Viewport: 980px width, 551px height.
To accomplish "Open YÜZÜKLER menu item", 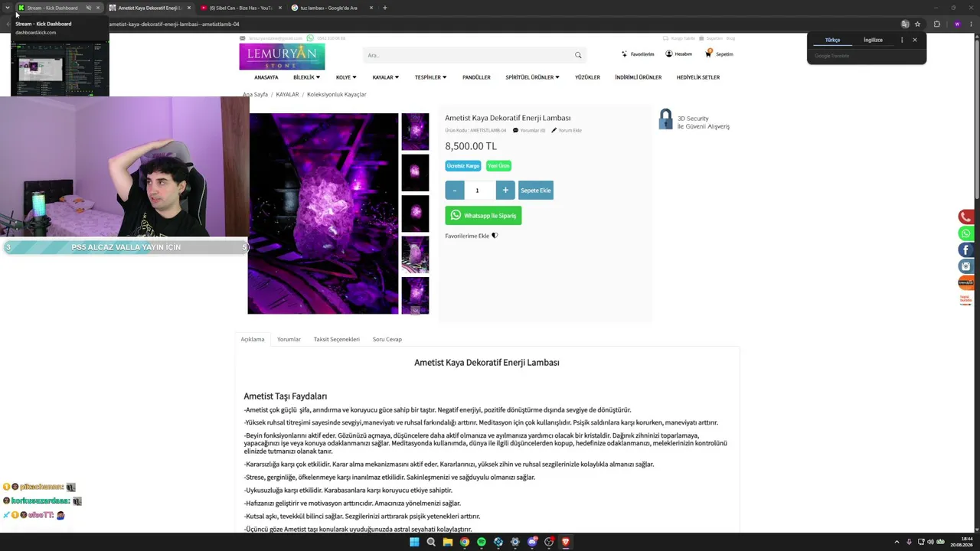I will point(587,77).
